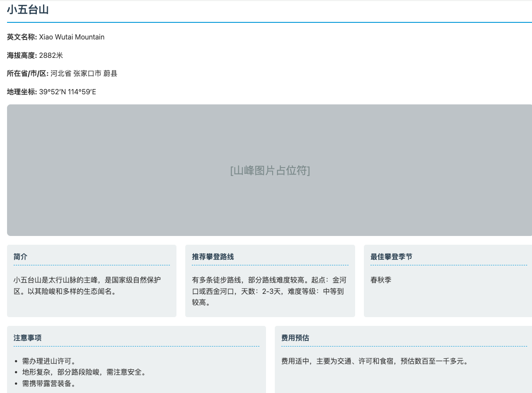Click the 英文名称 label
This screenshot has width=532, height=393.
(22, 37)
